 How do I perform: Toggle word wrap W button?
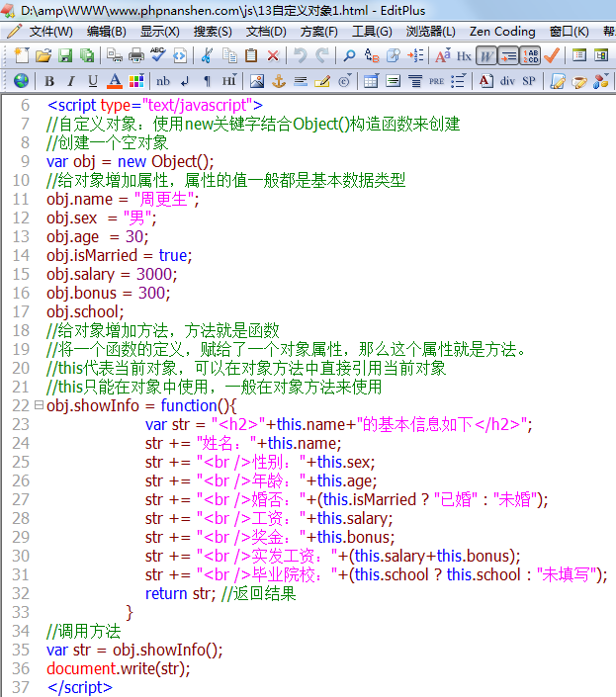486,55
